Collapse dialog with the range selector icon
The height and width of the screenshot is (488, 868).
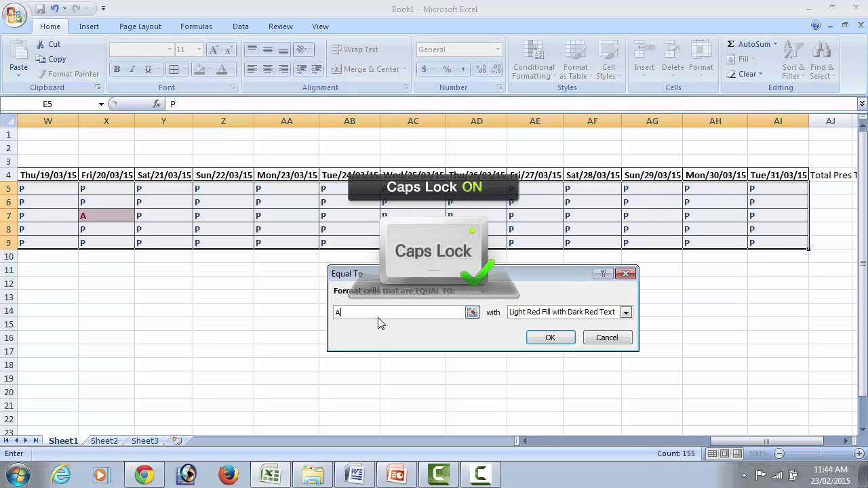(472, 312)
